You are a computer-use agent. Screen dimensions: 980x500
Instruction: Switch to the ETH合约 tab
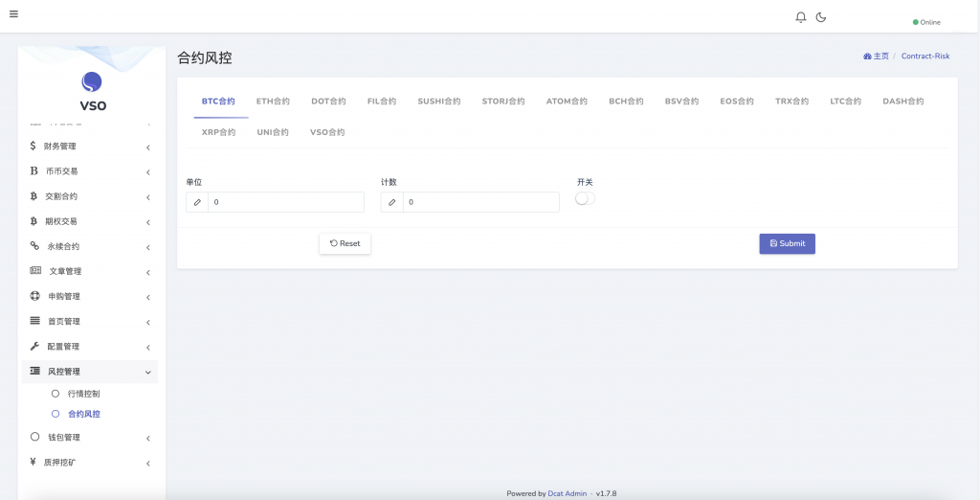(x=273, y=102)
